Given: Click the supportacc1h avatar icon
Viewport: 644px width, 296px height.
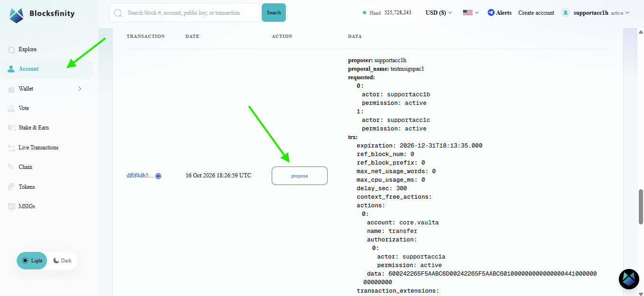Looking at the screenshot, I should pos(565,13).
